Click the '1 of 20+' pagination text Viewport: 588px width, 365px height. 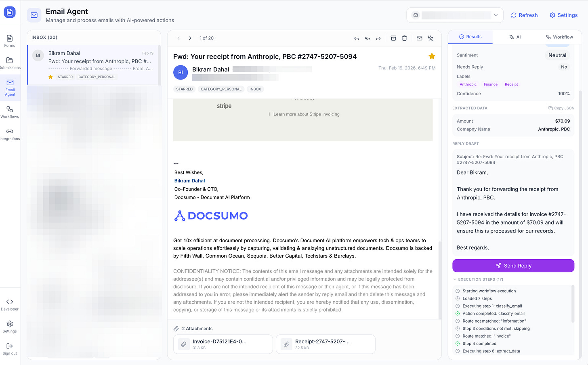click(x=208, y=38)
